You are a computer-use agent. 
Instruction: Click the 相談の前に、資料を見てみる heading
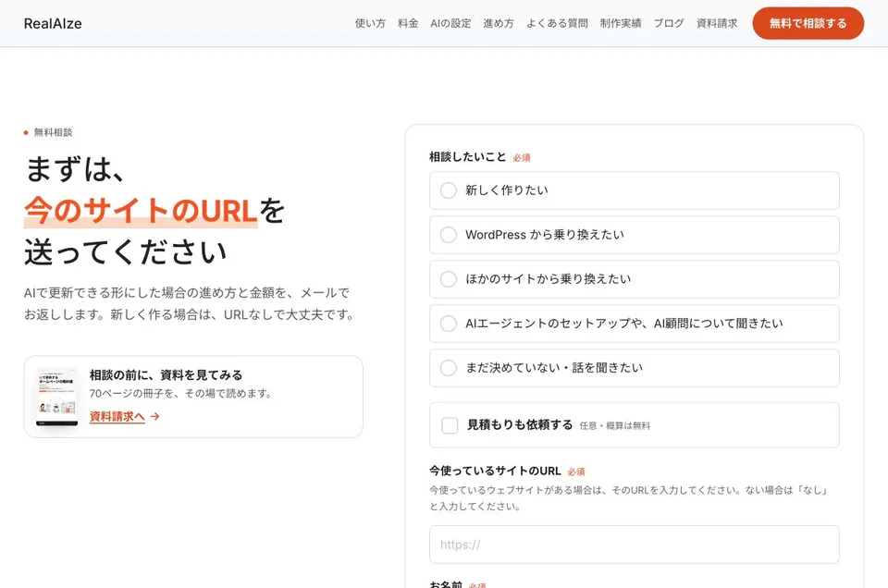pos(166,375)
